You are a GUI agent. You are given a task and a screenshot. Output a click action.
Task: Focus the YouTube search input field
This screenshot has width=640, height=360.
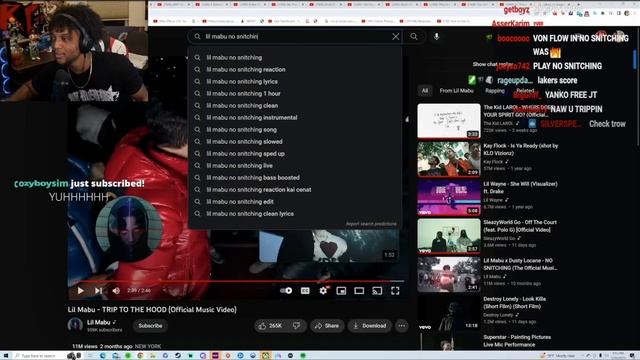pos(296,37)
